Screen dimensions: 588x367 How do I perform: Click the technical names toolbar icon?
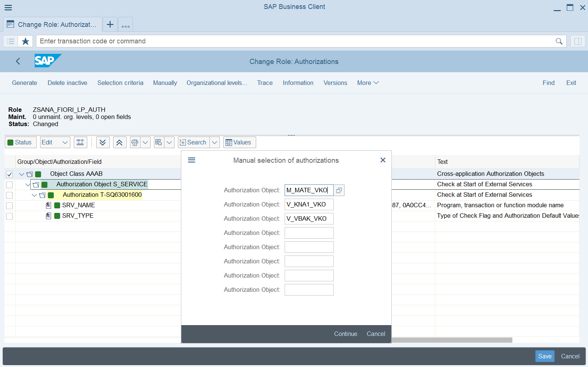[80, 143]
